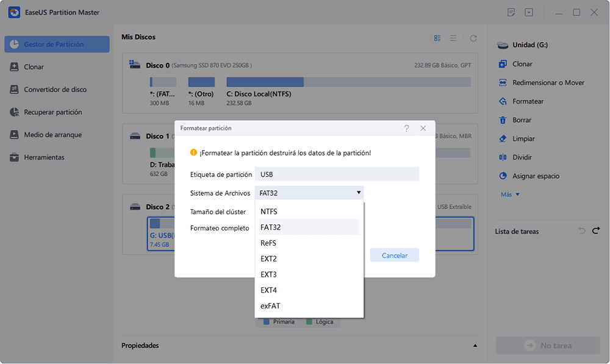
Task: Click Formatear in the right panel
Action: [528, 101]
